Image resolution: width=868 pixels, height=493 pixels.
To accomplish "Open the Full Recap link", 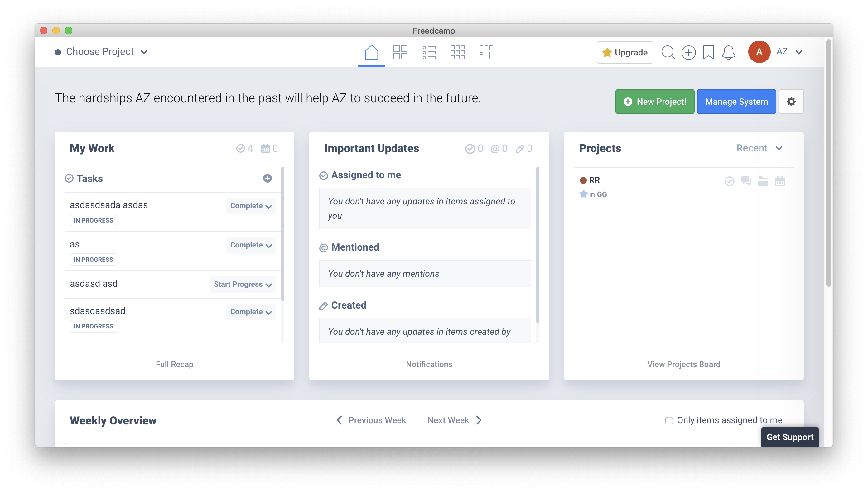I will coord(174,364).
